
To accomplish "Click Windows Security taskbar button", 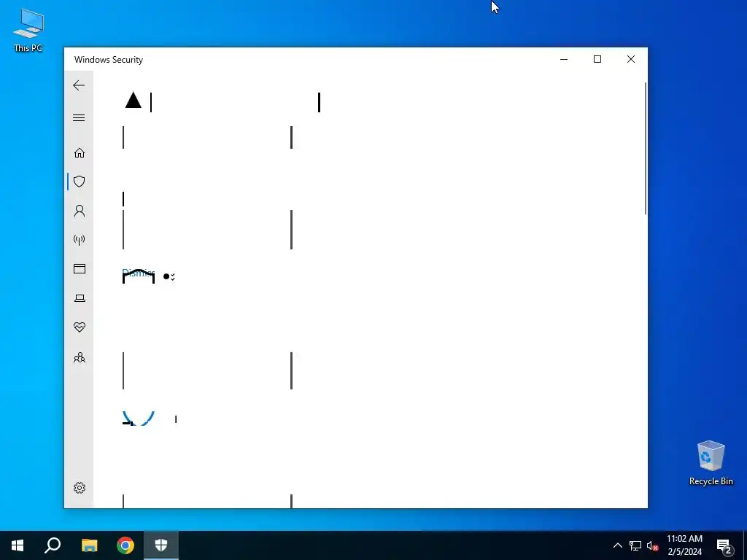I will 161,545.
